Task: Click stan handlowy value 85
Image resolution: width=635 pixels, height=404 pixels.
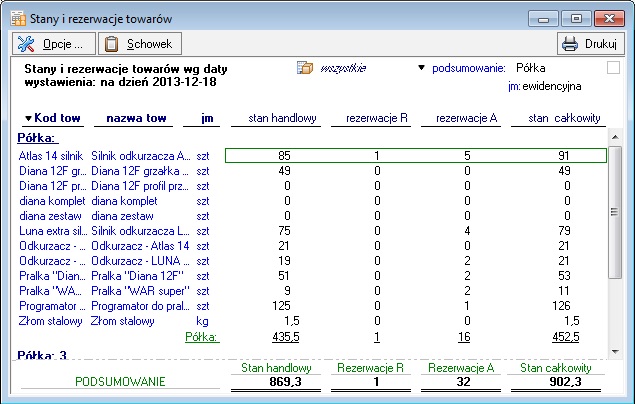Action: [x=284, y=156]
